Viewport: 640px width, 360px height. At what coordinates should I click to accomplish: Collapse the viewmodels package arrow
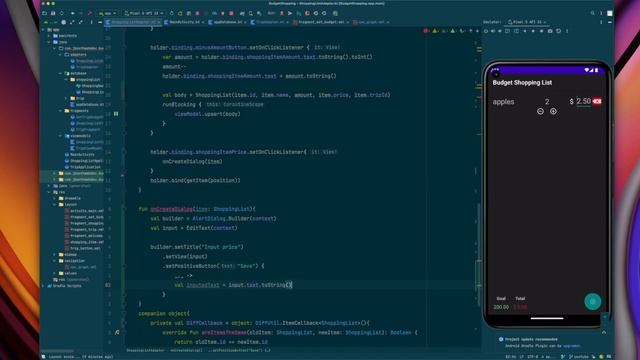click(x=60, y=136)
